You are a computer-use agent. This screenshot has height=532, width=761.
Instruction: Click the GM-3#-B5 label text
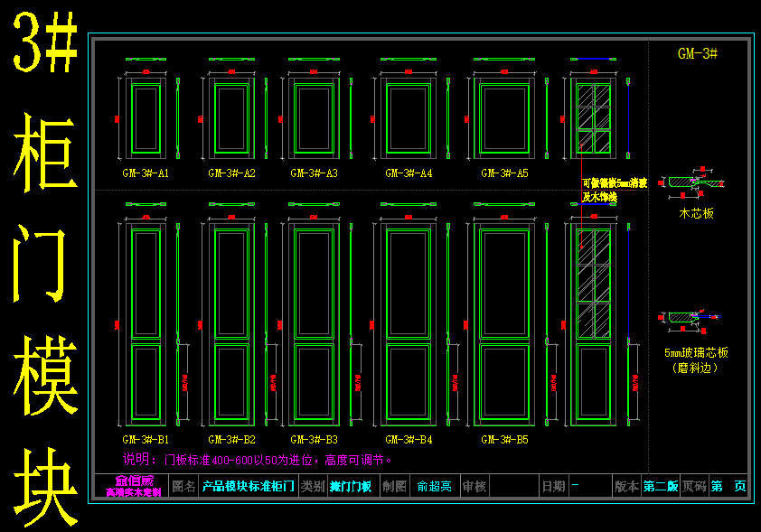(504, 440)
